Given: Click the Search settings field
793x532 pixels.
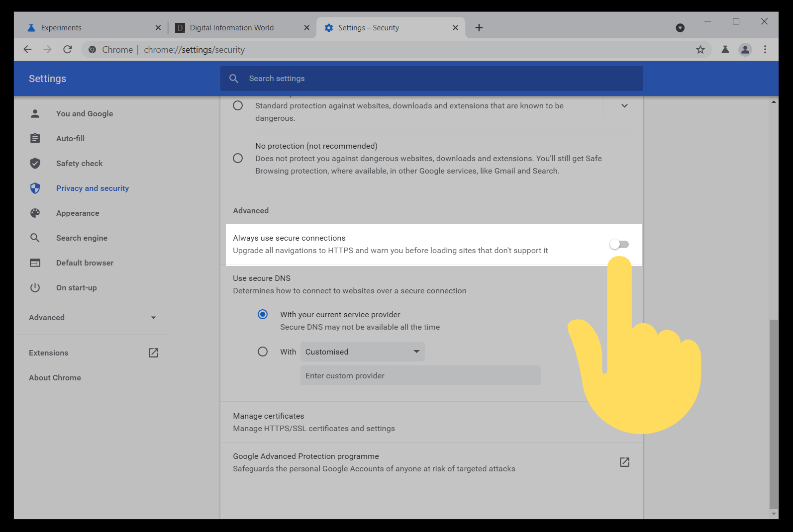Looking at the screenshot, I should click(x=432, y=79).
